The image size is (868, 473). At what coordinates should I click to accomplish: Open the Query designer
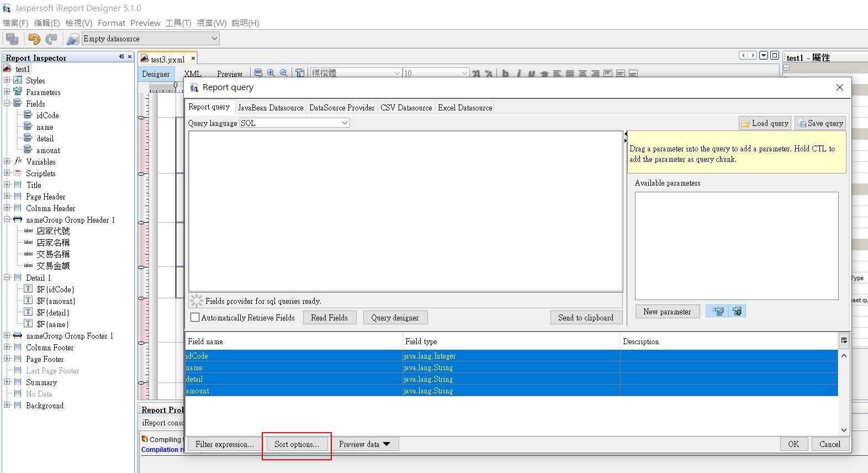[395, 318]
